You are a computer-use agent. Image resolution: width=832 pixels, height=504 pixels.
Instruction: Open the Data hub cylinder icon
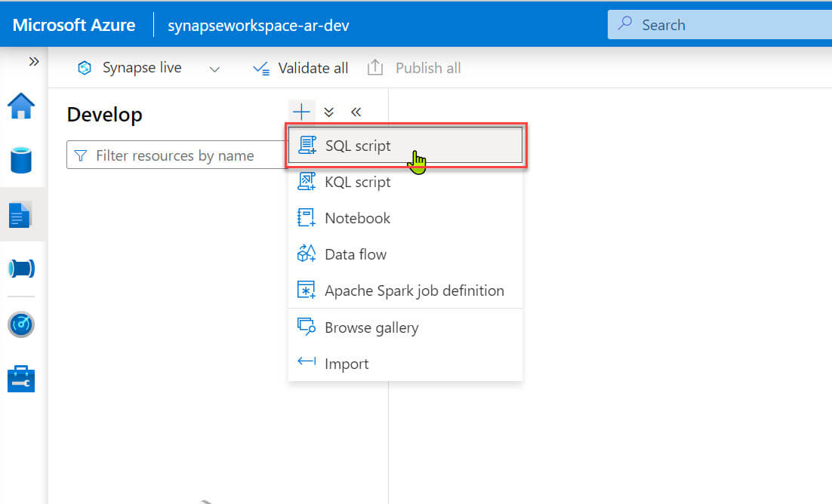pyautogui.click(x=21, y=160)
